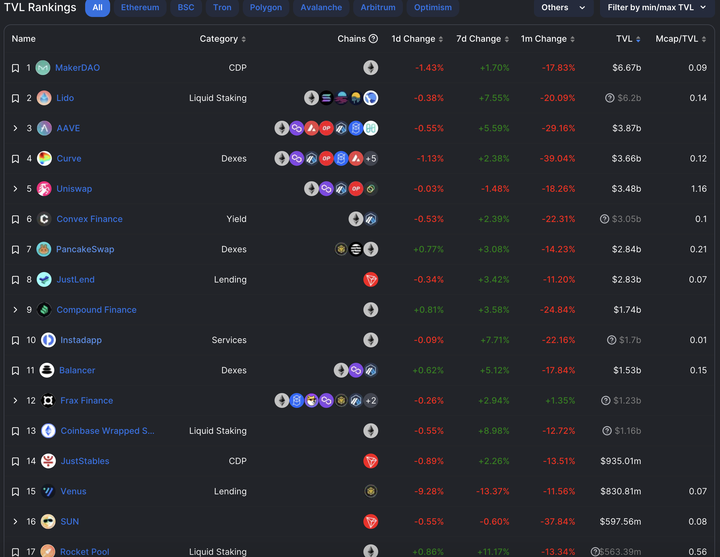Bookmark the JustLend protocol
The width and height of the screenshot is (720, 557).
(15, 280)
